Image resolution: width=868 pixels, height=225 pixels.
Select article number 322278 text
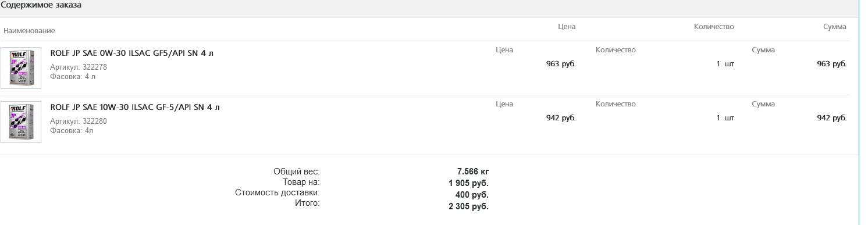click(95, 67)
